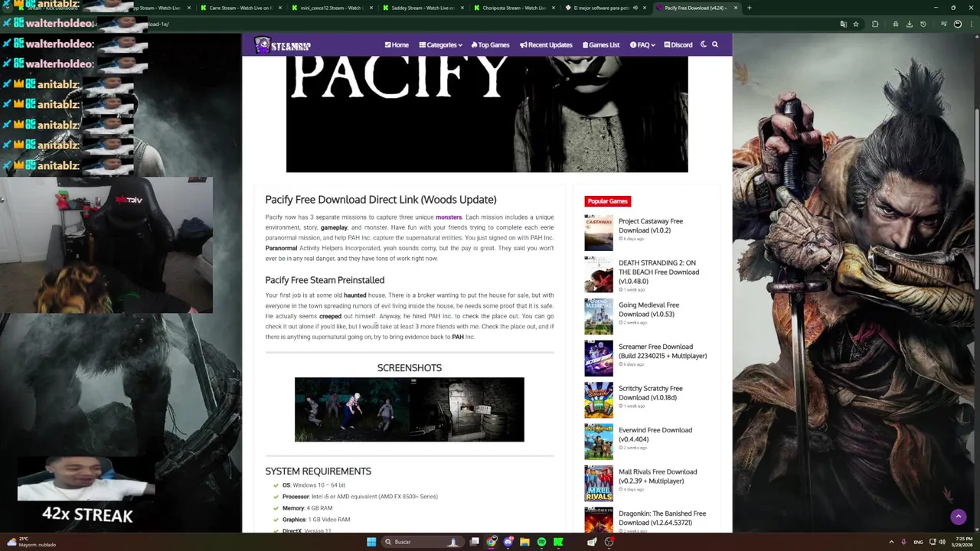
Task: Open Task View on the taskbar
Action: [475, 542]
